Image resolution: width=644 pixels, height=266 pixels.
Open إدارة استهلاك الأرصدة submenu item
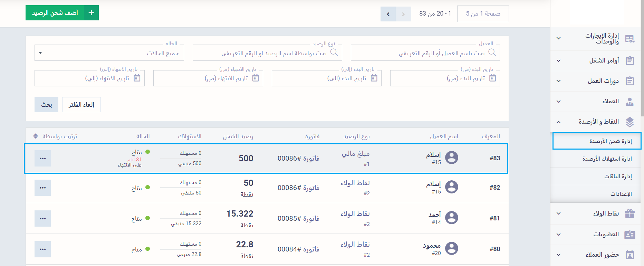coord(607,159)
